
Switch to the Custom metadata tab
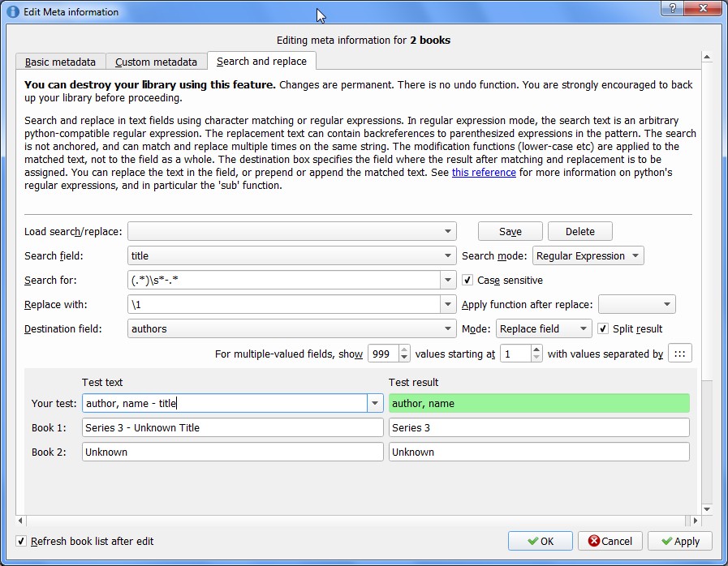[x=156, y=62]
